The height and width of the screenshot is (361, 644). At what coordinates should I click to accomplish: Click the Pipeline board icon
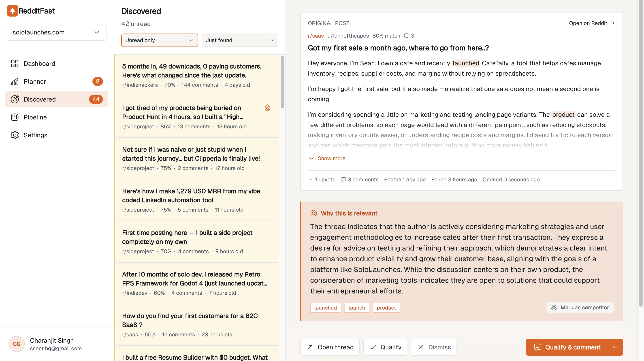pyautogui.click(x=15, y=117)
